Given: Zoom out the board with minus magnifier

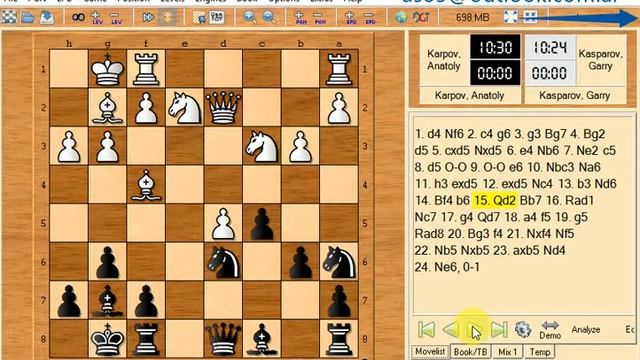Looking at the screenshot, I should [x=269, y=17].
